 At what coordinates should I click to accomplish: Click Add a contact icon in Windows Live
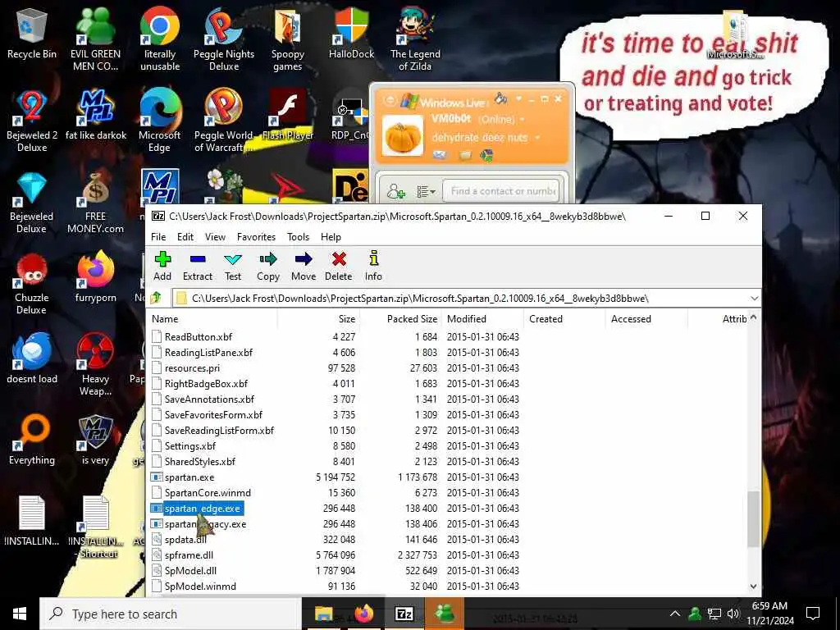396,191
